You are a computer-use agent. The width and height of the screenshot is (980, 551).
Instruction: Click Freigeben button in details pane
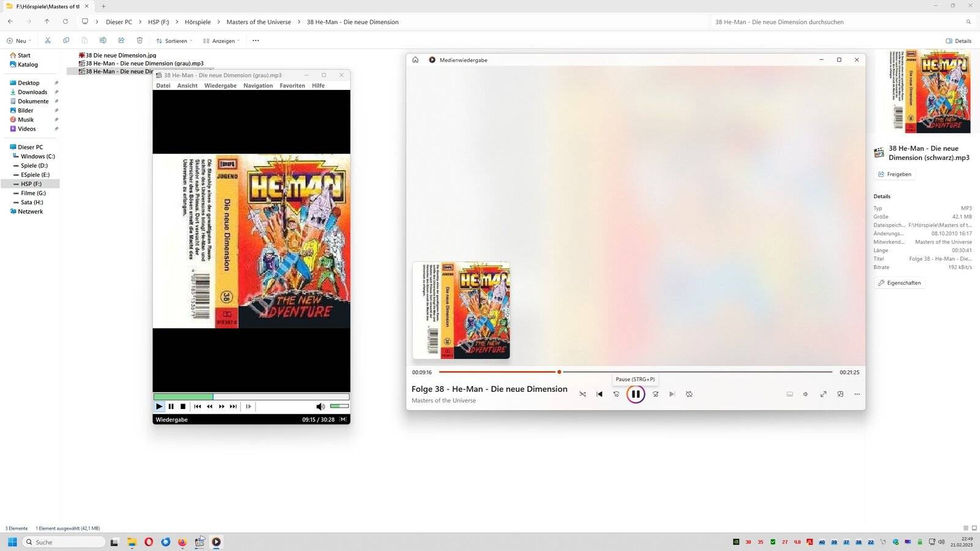pos(895,174)
